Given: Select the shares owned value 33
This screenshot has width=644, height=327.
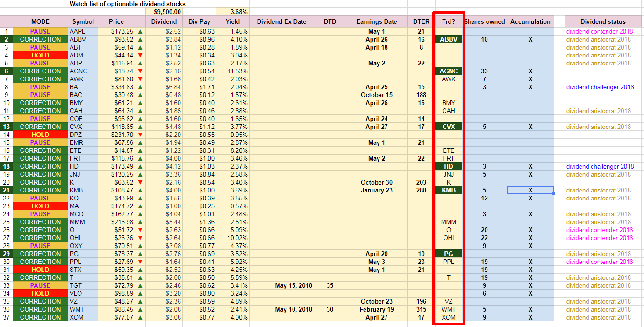Looking at the screenshot, I should pyautogui.click(x=485, y=71).
